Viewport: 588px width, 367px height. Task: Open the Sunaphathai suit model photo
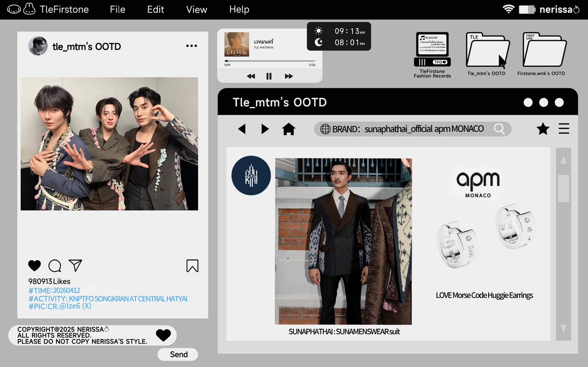[x=343, y=241]
